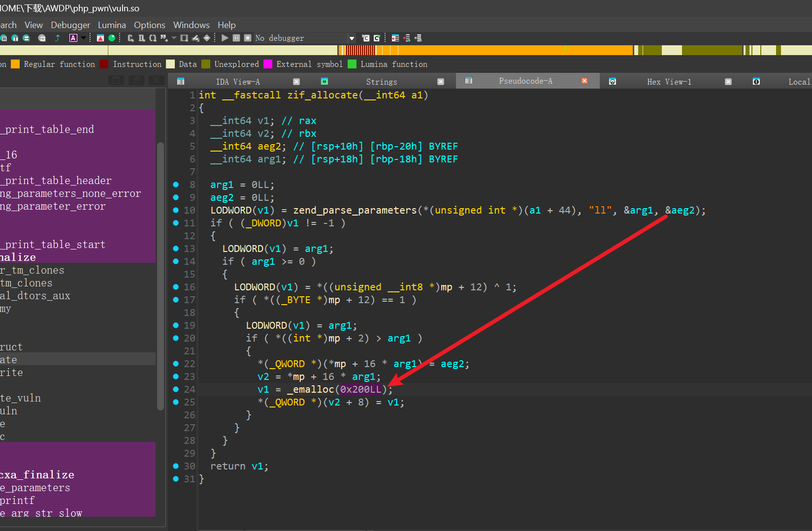Click 'zend_parse_parameters' call on line 10

(355, 210)
